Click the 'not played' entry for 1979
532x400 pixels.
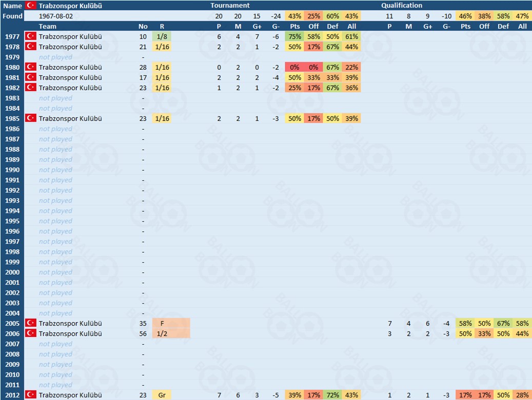[55, 57]
